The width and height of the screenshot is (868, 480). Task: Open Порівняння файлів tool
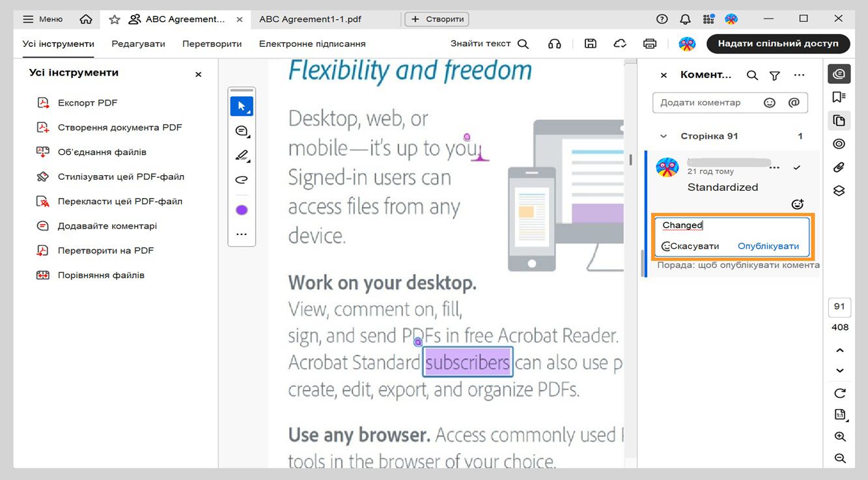91,275
